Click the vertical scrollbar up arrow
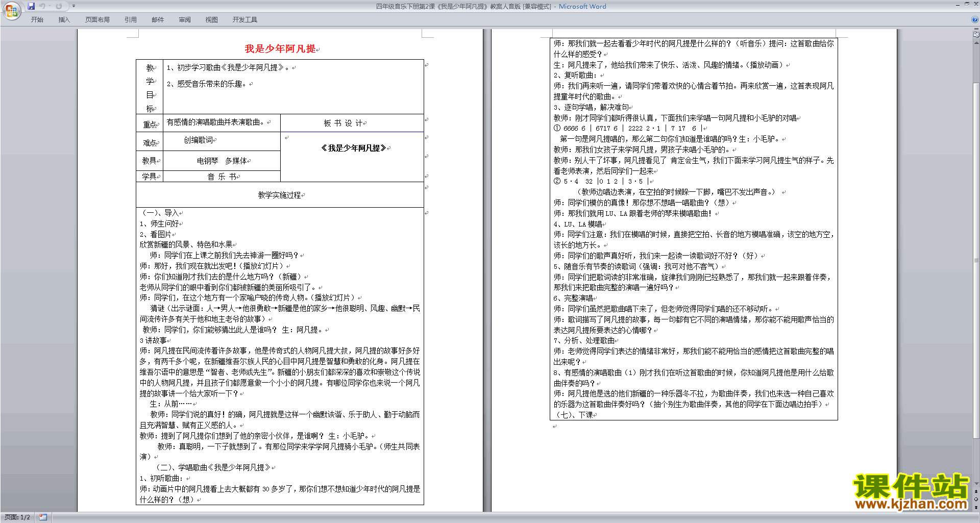 pyautogui.click(x=976, y=43)
